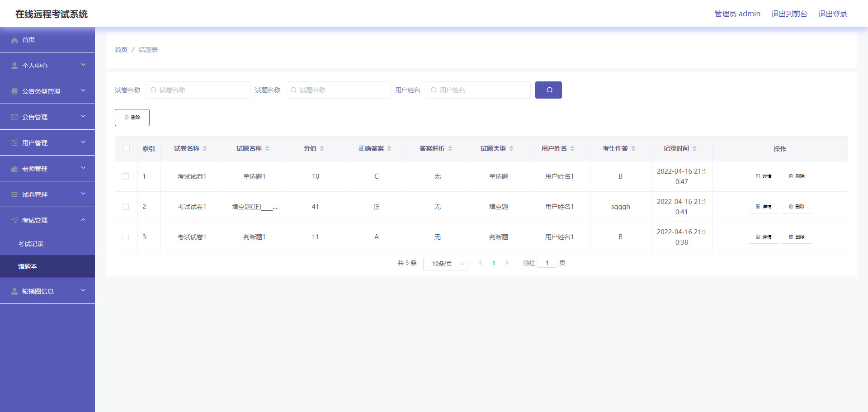Click the search magnifier button
Screen dimensions: 868x412
pyautogui.click(x=548, y=90)
